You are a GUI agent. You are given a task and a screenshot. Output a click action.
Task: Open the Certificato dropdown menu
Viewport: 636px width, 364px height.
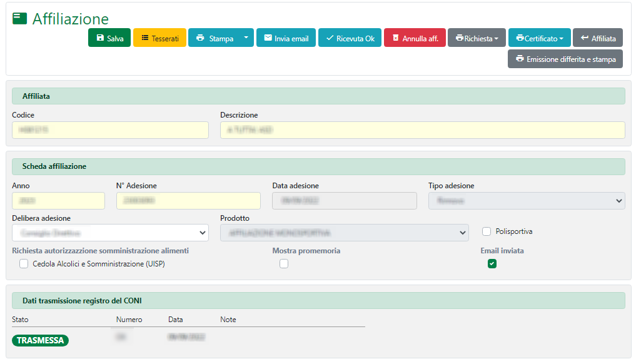[x=539, y=38]
